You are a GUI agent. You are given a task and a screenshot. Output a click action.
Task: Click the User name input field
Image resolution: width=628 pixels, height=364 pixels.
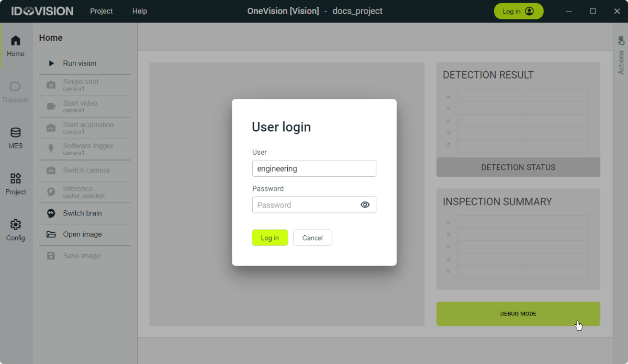click(314, 169)
